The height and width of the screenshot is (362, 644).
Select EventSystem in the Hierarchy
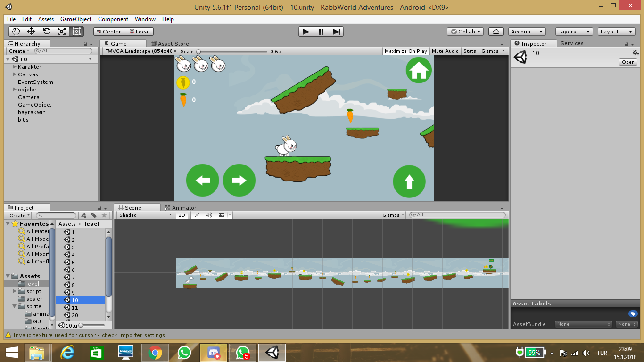point(35,82)
